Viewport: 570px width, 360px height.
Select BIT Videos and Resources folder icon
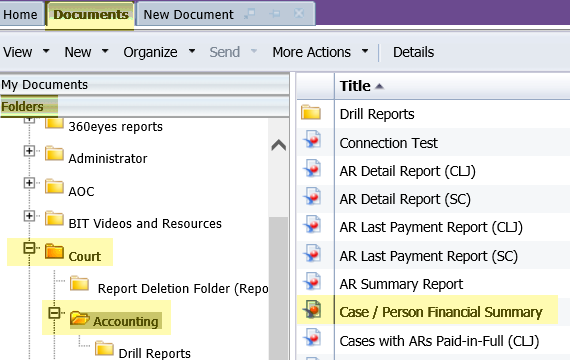[54, 218]
